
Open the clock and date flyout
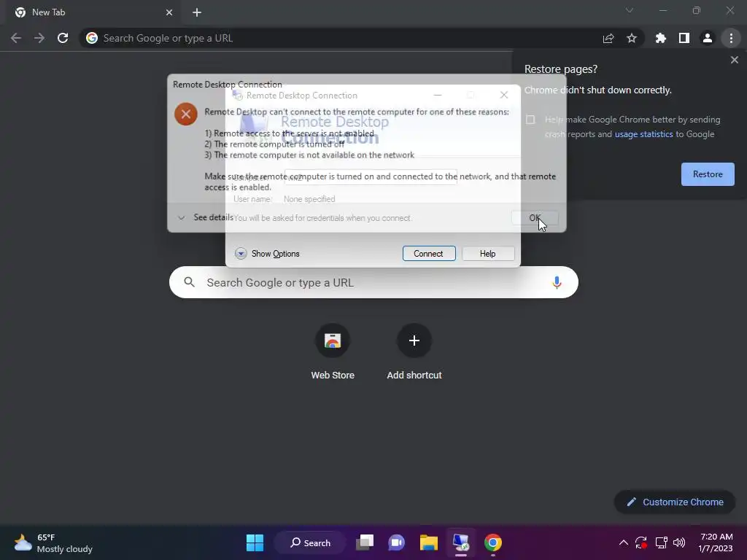pyautogui.click(x=716, y=542)
